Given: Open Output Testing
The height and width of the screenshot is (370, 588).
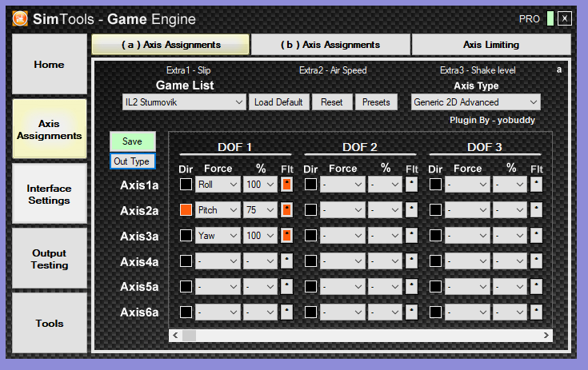Looking at the screenshot, I should 49,259.
